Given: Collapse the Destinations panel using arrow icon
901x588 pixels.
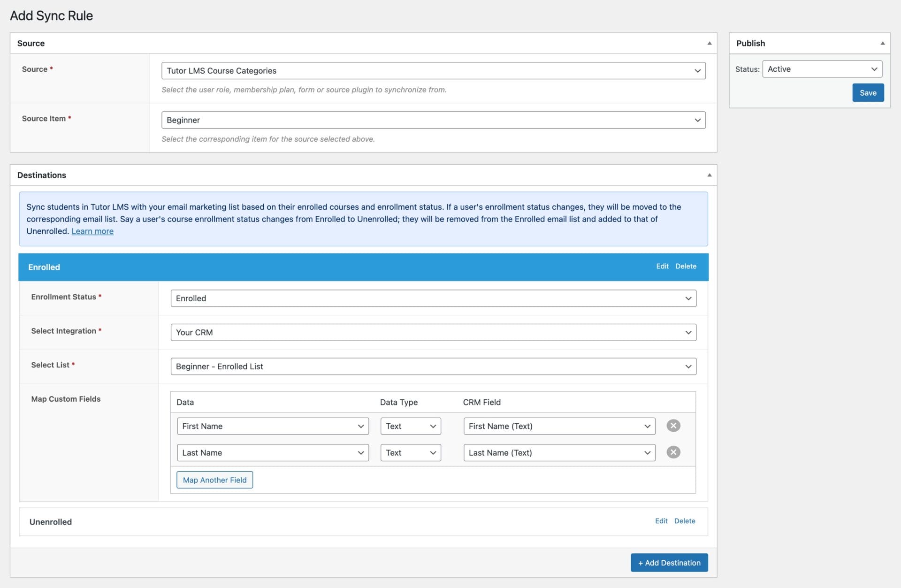Looking at the screenshot, I should [709, 175].
